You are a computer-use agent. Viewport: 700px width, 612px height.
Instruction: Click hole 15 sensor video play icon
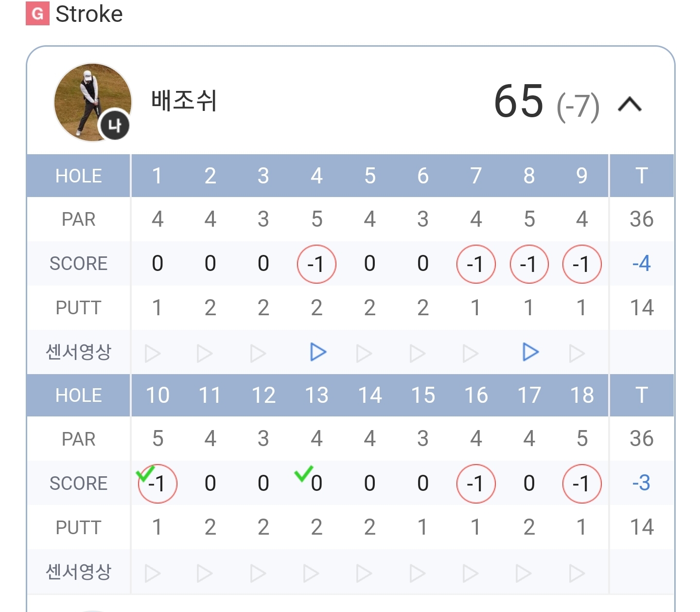417,574
